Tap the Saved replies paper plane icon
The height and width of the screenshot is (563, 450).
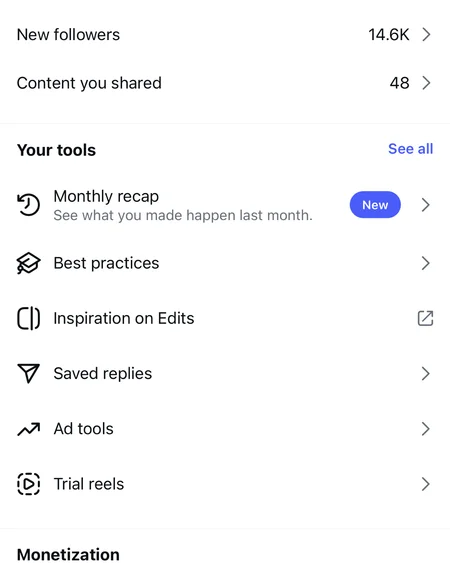(x=28, y=373)
